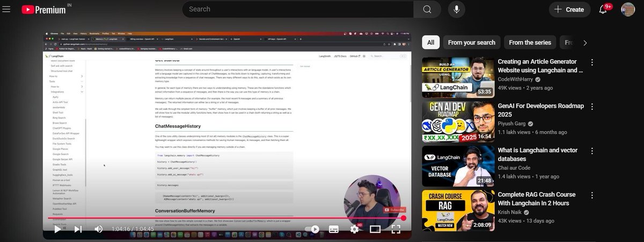
Task: Click the progress bar scrubber handle
Action: pyautogui.click(x=404, y=218)
